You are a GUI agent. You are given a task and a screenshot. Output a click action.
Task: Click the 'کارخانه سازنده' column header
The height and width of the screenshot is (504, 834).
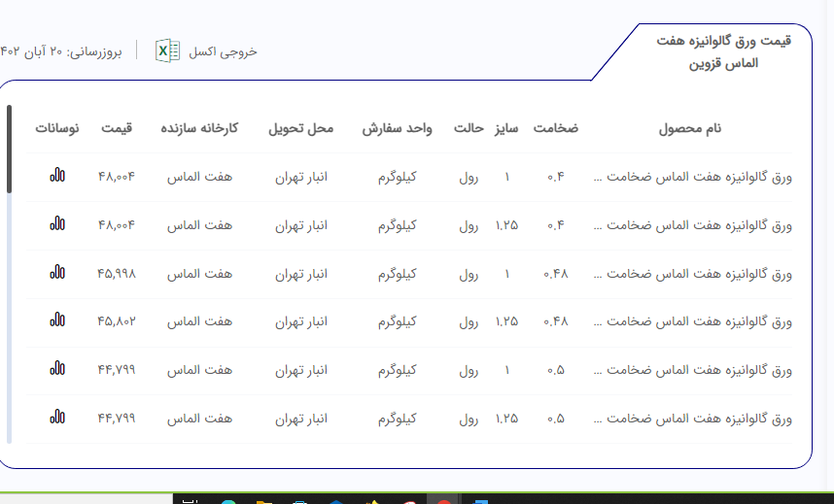point(199,128)
